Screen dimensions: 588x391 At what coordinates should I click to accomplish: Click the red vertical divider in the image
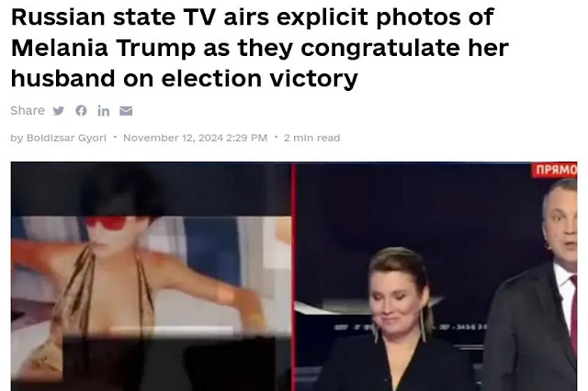294,276
